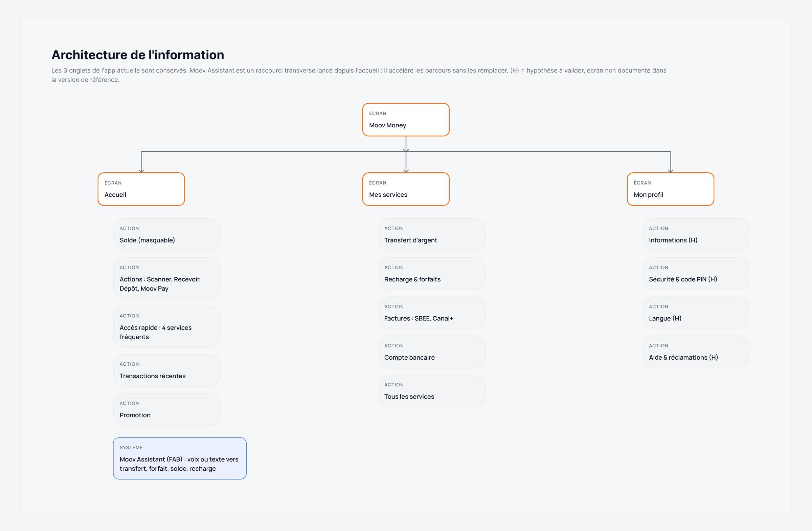Screen dimensions: 812x531
Task: Select Accès rapide : 4 services fréquents card
Action: coord(167,327)
